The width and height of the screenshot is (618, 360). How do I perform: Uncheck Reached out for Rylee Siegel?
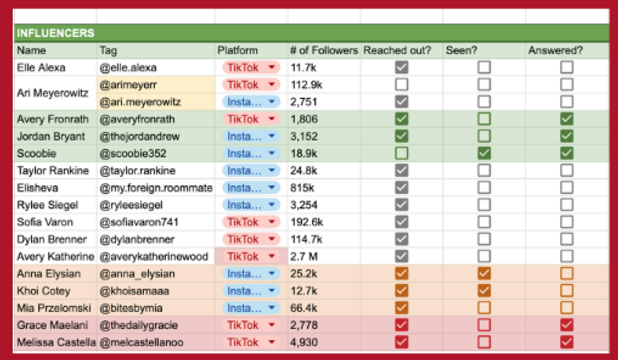402,205
